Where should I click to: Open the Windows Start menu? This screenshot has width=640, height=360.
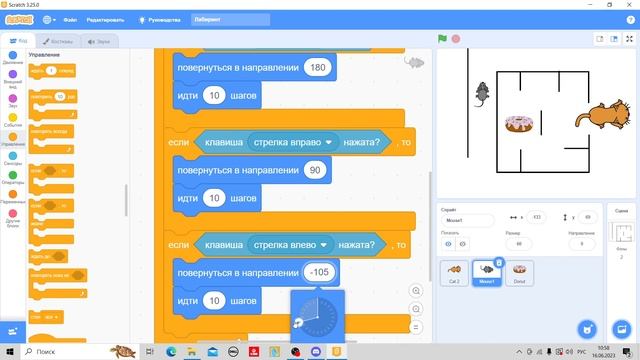point(9,351)
